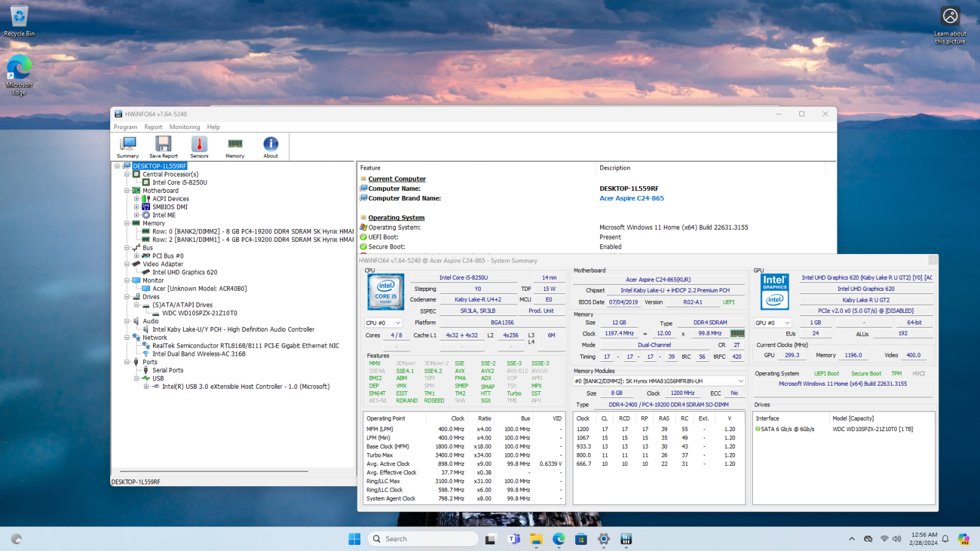This screenshot has height=551, width=980.
Task: Click the Memory toolbar icon
Action: click(235, 147)
